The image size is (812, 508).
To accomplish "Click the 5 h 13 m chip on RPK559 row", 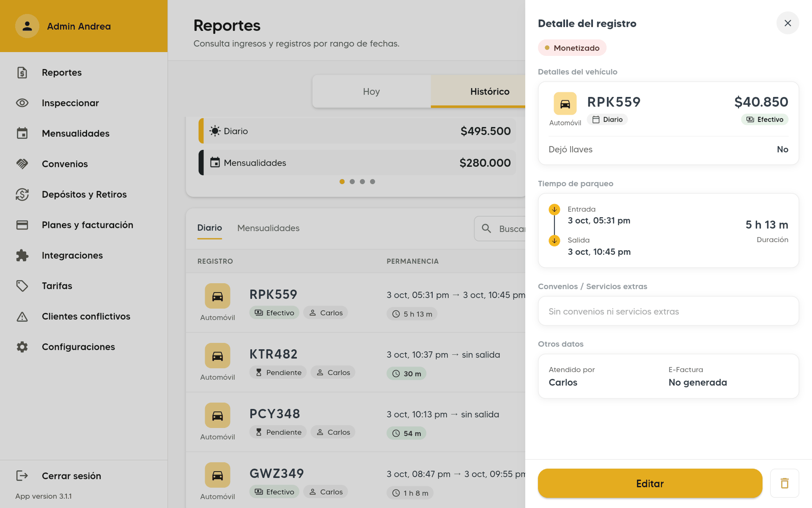I will [412, 314].
